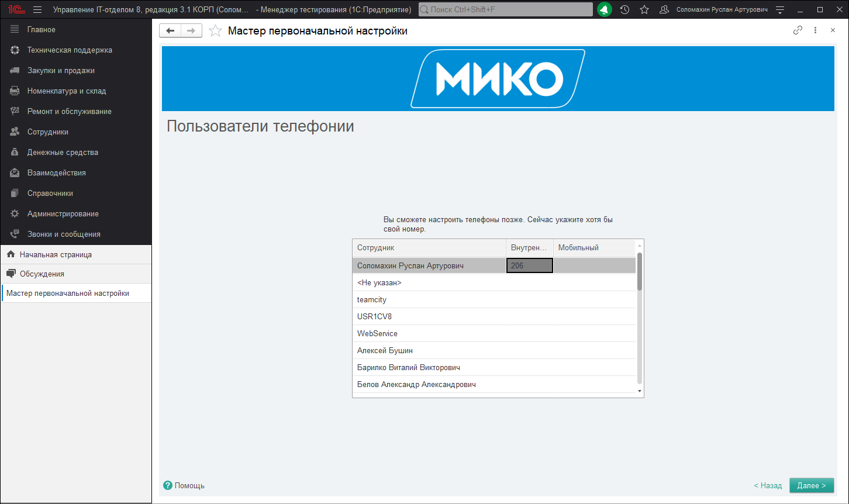The image size is (849, 504).
Task: Open the three-dot More actions menu
Action: click(x=815, y=30)
